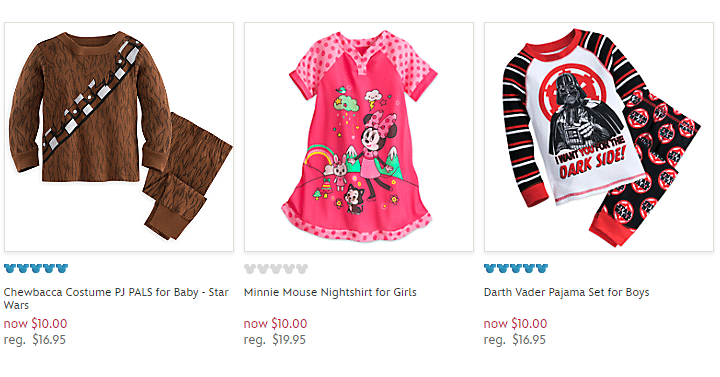The width and height of the screenshot is (720, 377).
Task: Click the Darth Vader Pajama Set for Boys link
Action: click(x=566, y=293)
